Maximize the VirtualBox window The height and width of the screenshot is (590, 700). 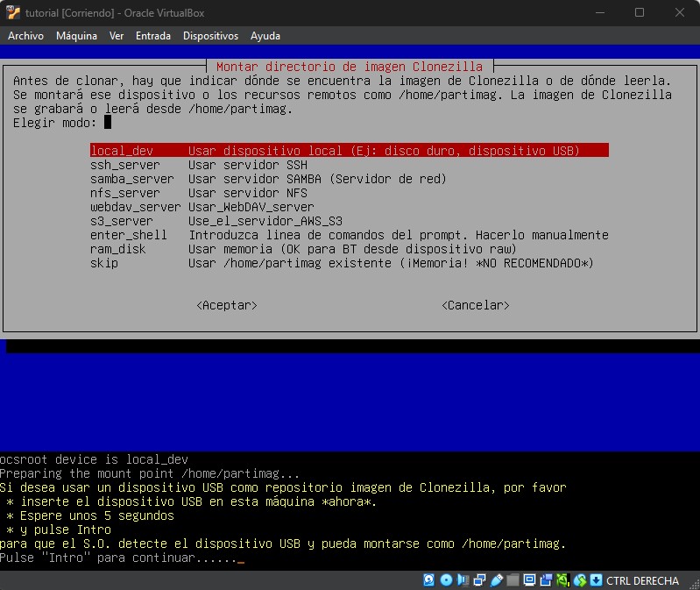(x=640, y=12)
